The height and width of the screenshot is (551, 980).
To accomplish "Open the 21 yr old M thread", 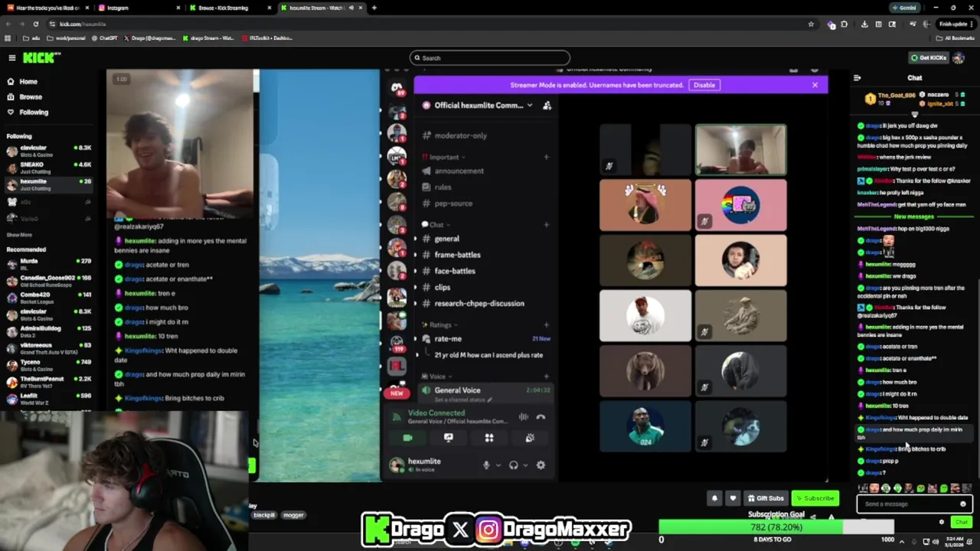I will (488, 355).
